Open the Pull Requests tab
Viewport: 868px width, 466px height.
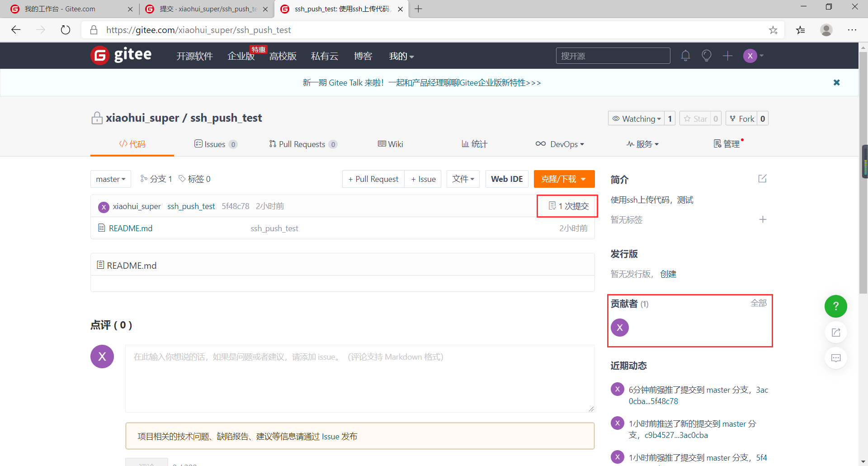(303, 144)
